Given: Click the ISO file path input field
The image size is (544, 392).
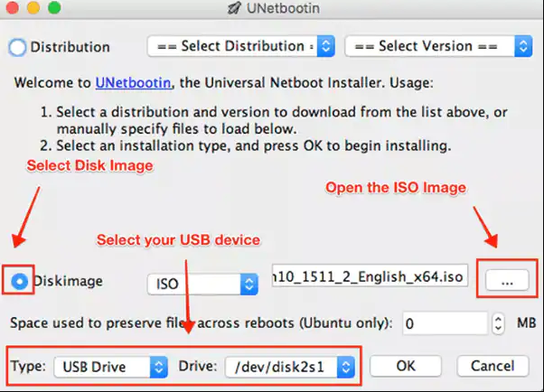Looking at the screenshot, I should [370, 276].
